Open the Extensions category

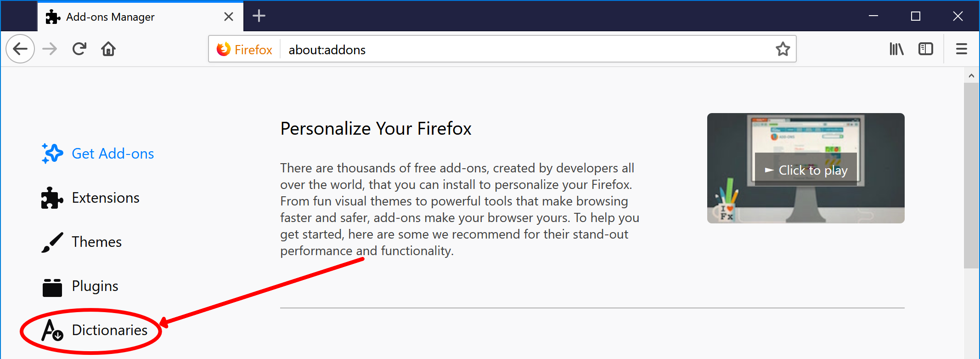(90, 198)
